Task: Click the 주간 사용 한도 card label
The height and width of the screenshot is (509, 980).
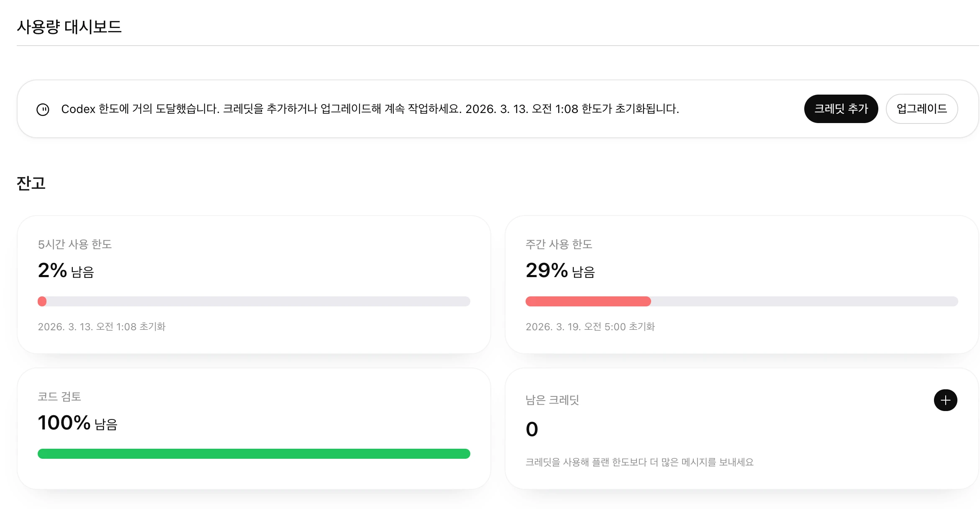Action: point(559,244)
